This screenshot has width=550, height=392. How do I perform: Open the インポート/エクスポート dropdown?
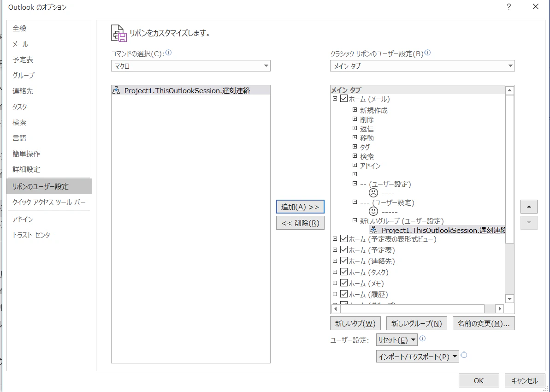(x=417, y=356)
